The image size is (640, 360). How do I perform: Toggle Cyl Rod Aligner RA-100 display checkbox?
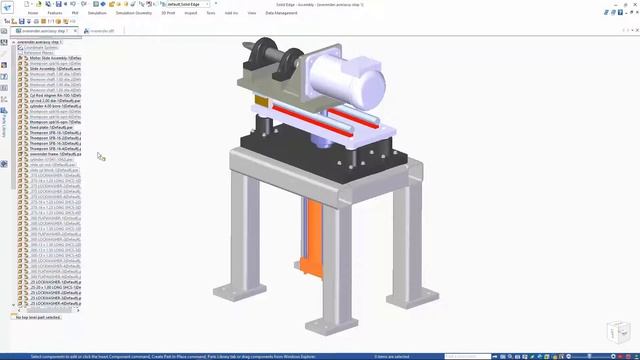(x=20, y=96)
